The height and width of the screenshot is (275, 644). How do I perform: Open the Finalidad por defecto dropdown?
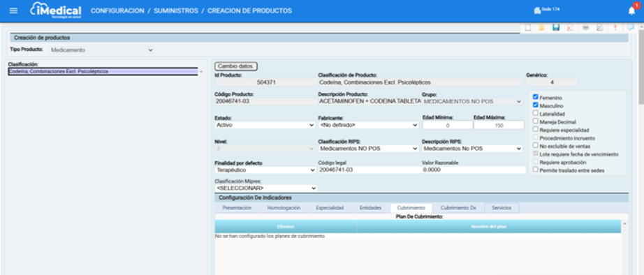coord(265,170)
